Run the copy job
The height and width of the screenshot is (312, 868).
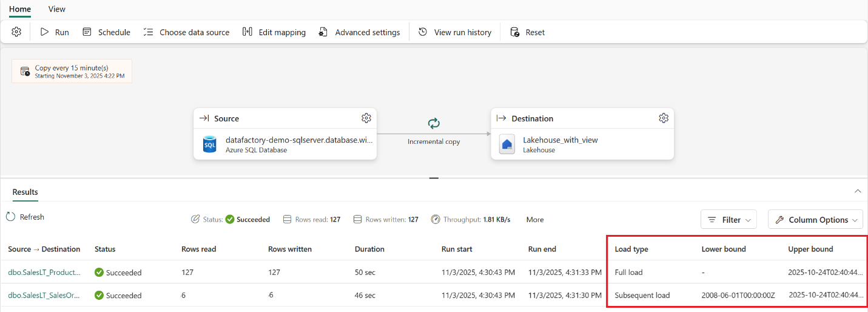(x=55, y=32)
